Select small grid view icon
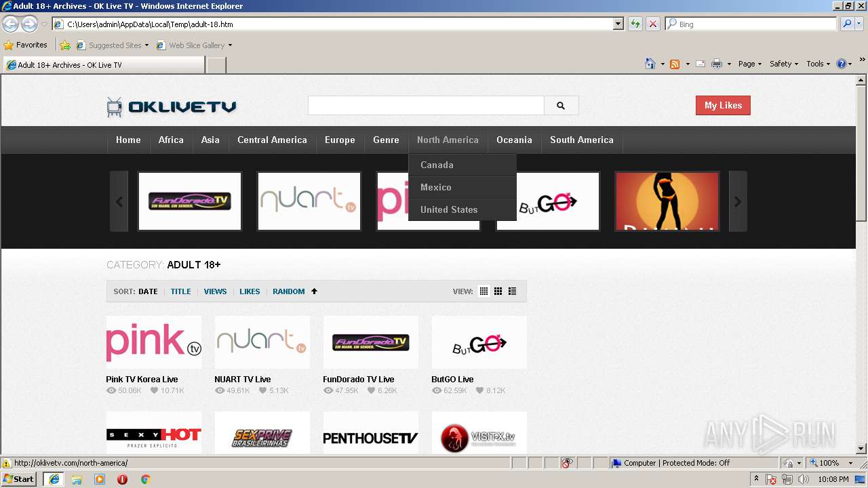The height and width of the screenshot is (488, 868). pos(484,291)
